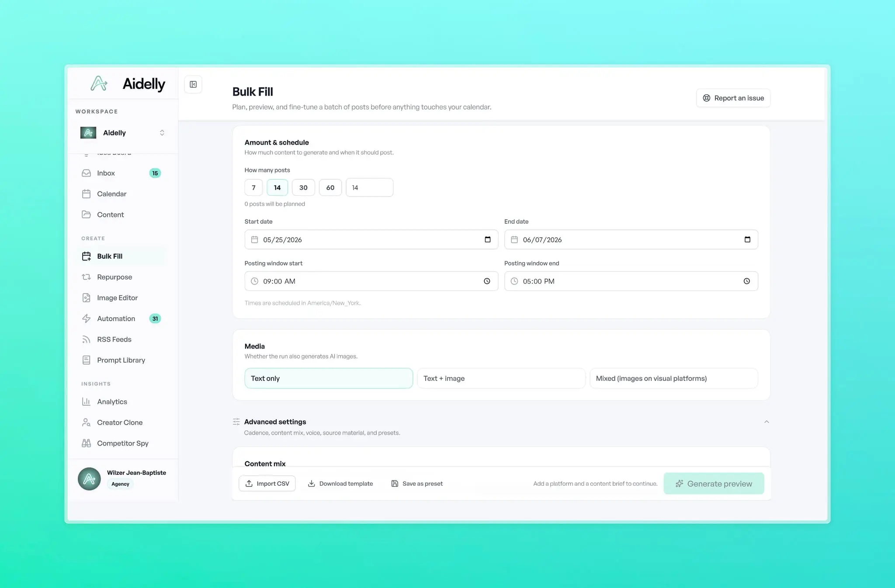Viewport: 895px width, 588px height.
Task: Open Repurpose in sidebar
Action: click(x=122, y=277)
